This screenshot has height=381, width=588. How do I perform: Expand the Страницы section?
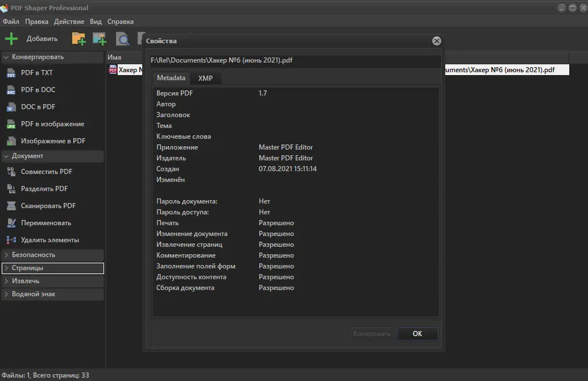[6, 268]
